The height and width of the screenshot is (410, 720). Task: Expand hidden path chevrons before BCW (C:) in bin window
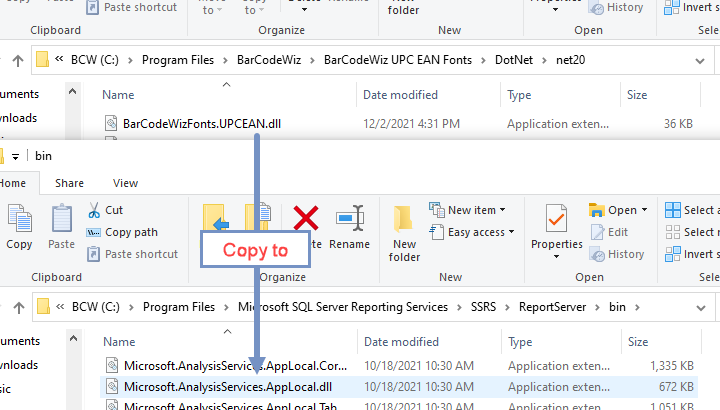60,306
